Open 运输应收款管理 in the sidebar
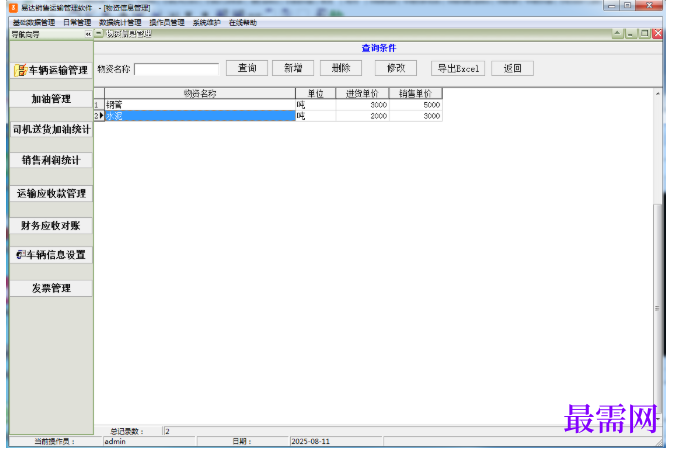Viewport: 676px width, 450px height. coord(51,194)
